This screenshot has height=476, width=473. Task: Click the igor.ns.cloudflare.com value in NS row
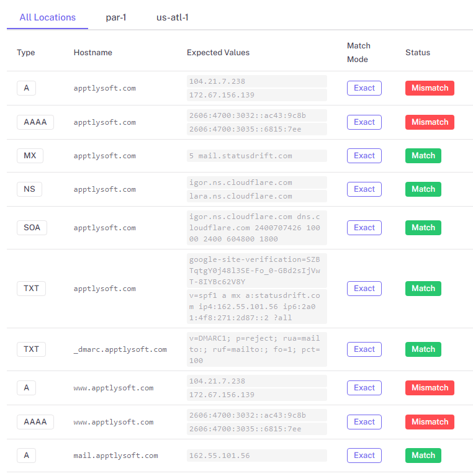241,182
